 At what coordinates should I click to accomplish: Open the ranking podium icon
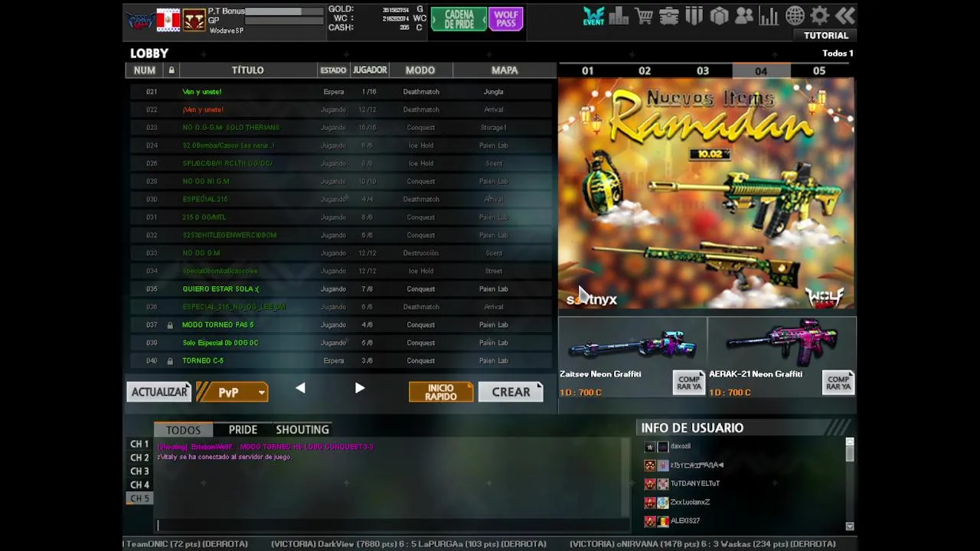tap(619, 16)
